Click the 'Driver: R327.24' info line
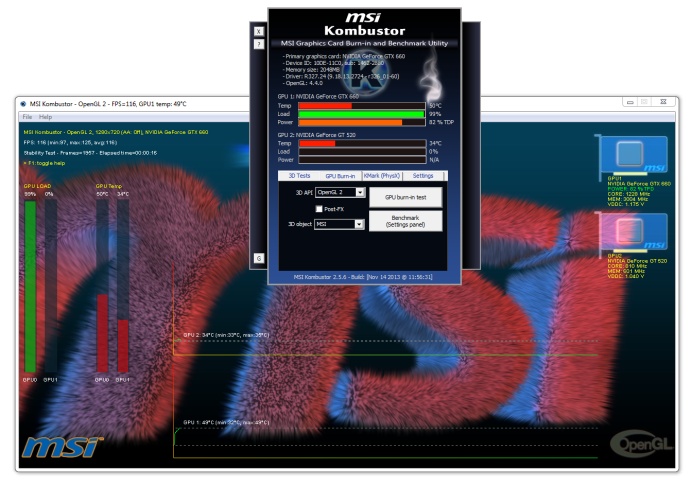The height and width of the screenshot is (487, 700). coord(341,76)
